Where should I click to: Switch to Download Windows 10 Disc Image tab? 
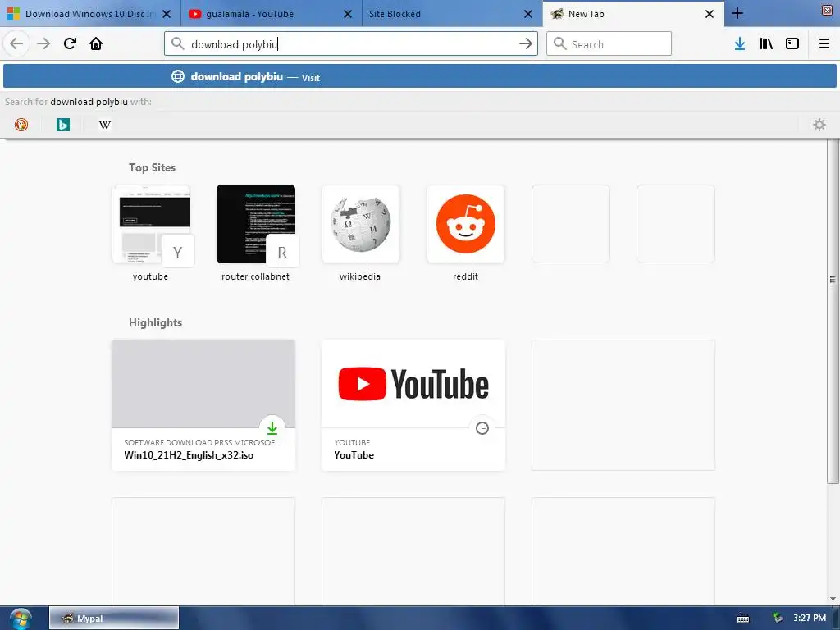tap(90, 14)
